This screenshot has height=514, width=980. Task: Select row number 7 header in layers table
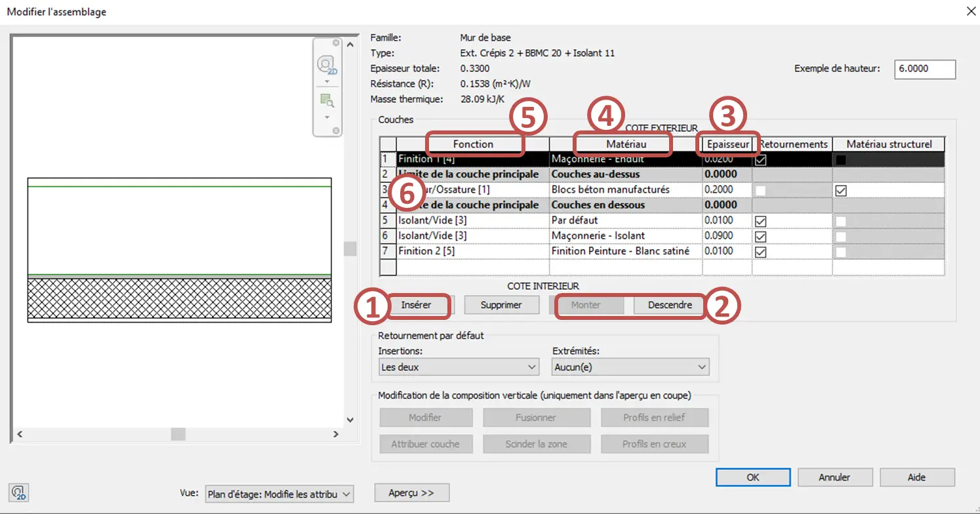388,252
